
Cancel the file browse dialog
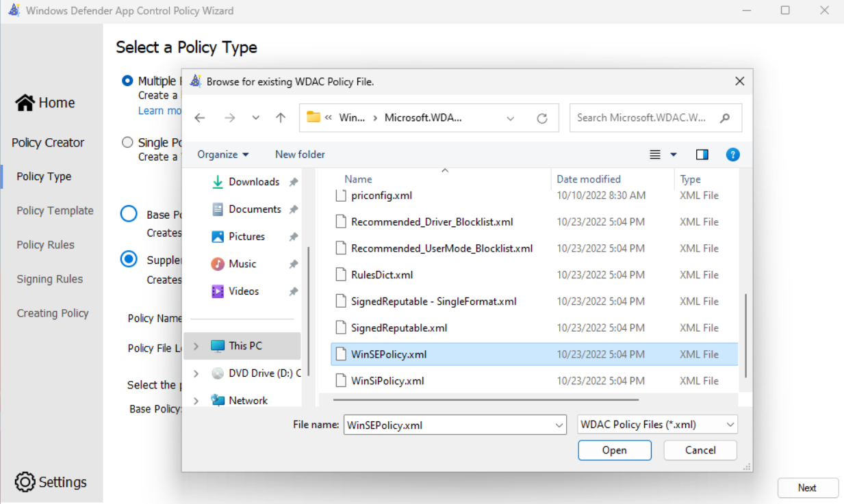700,450
